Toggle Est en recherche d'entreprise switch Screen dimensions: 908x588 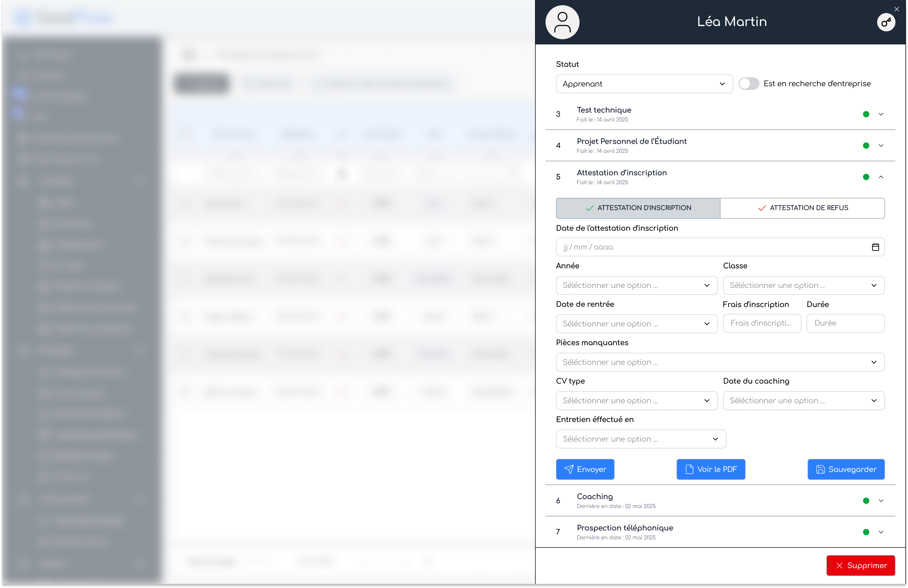(748, 83)
